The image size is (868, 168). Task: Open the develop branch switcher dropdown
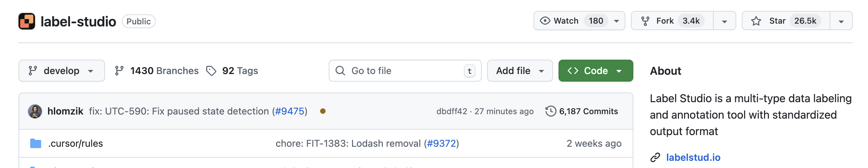pos(62,71)
